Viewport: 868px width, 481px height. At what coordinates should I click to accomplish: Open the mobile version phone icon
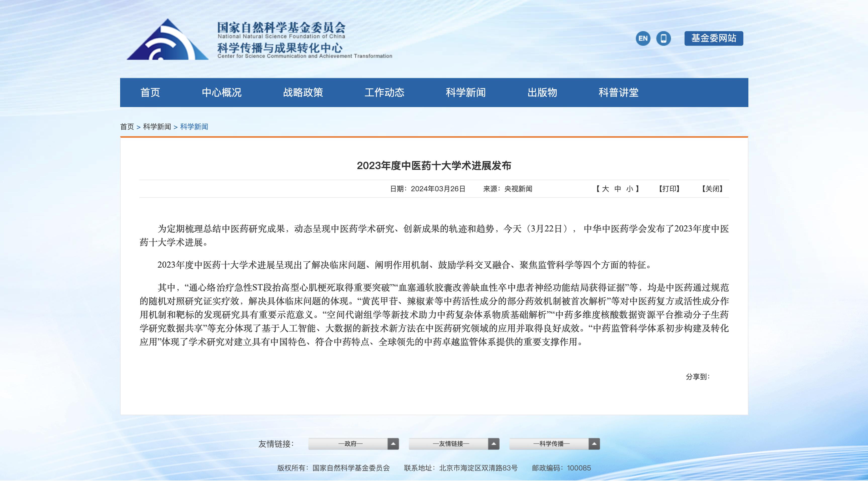[663, 38]
